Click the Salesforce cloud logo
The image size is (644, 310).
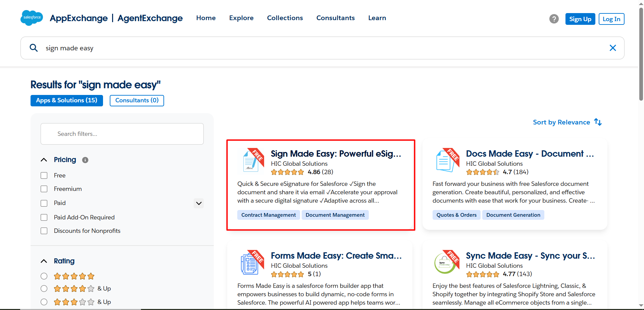pyautogui.click(x=32, y=18)
